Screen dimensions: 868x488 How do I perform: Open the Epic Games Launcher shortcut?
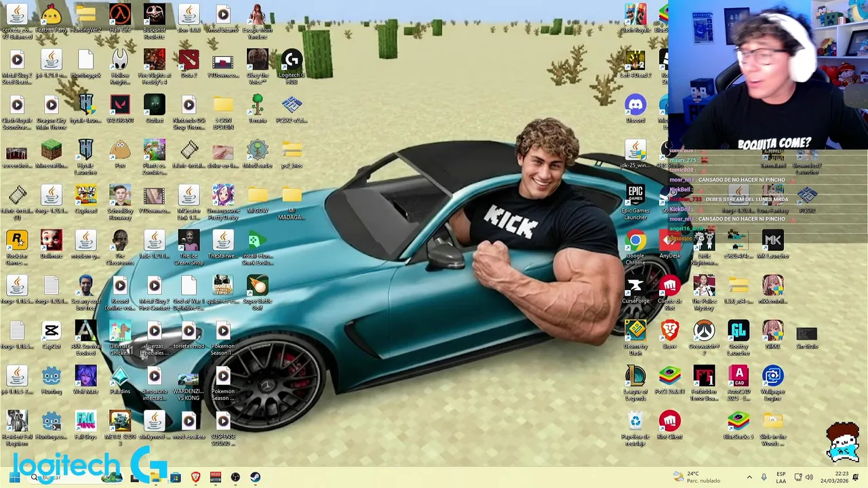pyautogui.click(x=635, y=201)
